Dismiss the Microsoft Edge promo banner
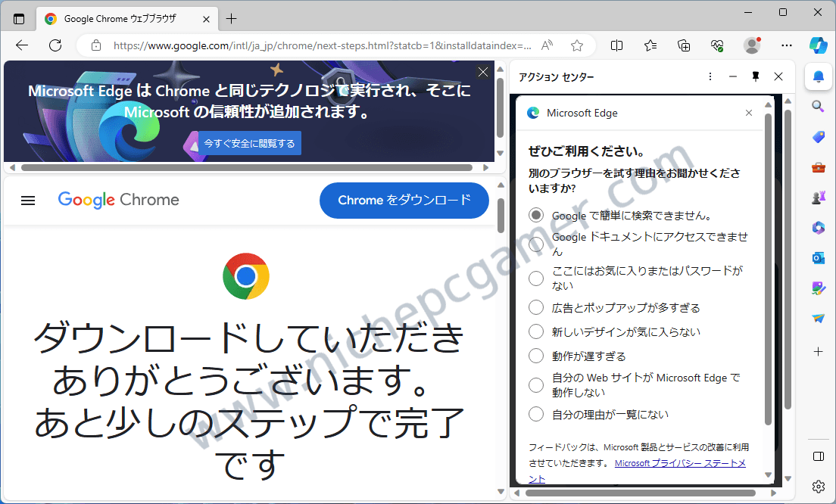Viewport: 836px width, 504px height. 483,72
